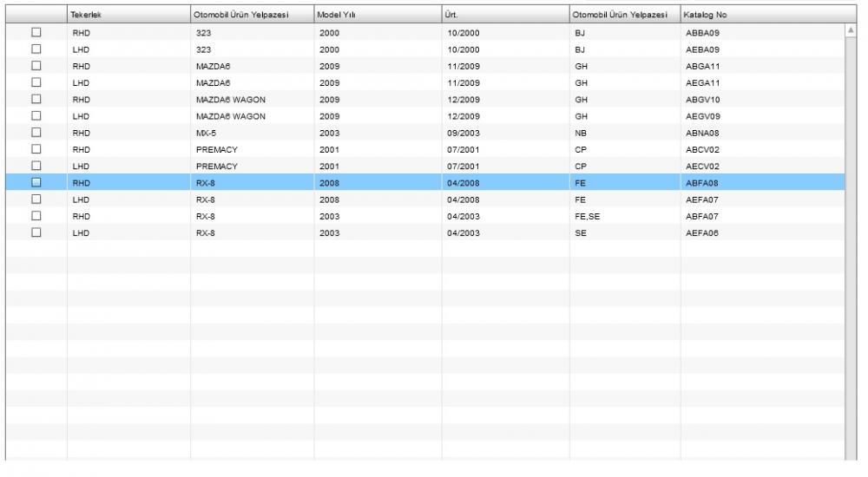Viewport: 868px width, 477px height.
Task: Click catalog number AEGA11
Action: tap(702, 83)
